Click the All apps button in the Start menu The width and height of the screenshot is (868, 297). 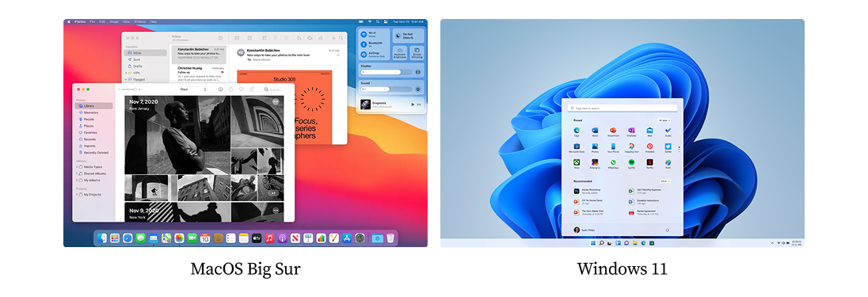[x=664, y=120]
